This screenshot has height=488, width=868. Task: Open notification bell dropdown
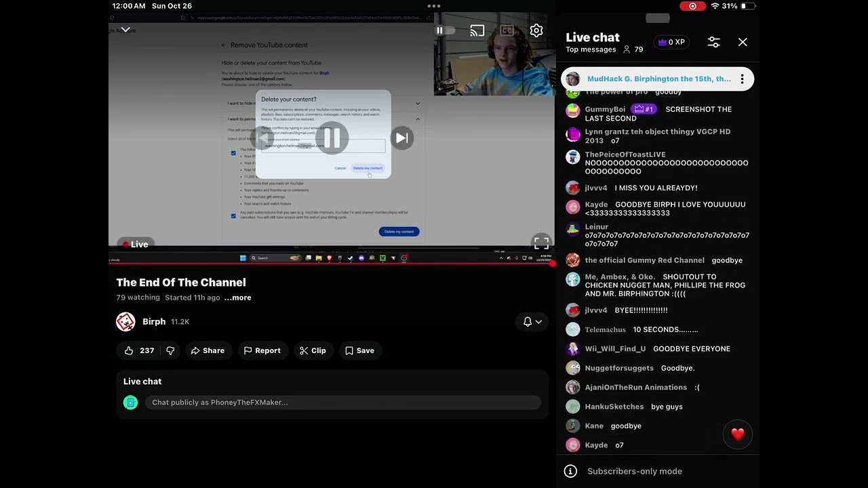click(x=532, y=322)
